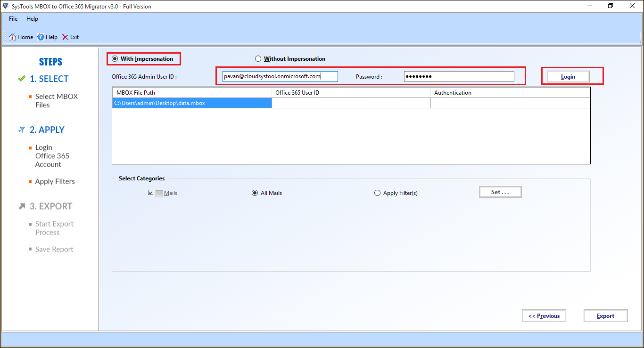Restore down the SysTools window
The image size is (644, 348).
click(611, 6)
